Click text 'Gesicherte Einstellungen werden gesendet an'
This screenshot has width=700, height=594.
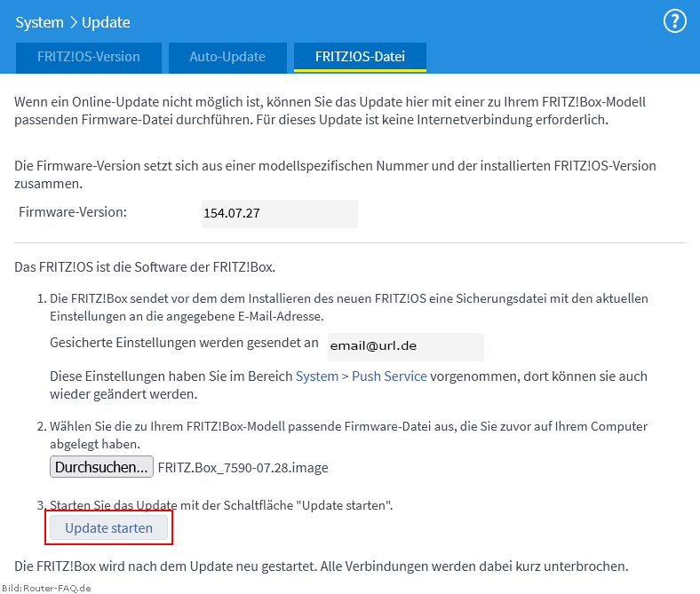tap(184, 343)
